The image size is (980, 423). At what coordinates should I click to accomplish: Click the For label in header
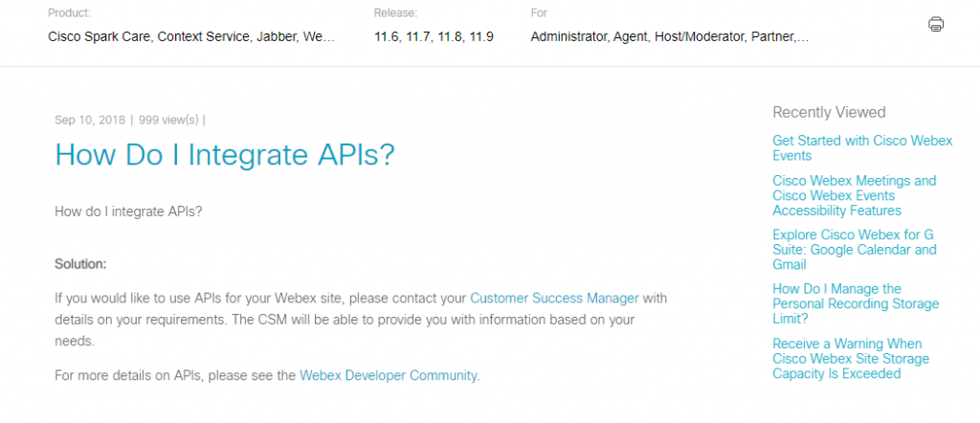click(x=539, y=13)
